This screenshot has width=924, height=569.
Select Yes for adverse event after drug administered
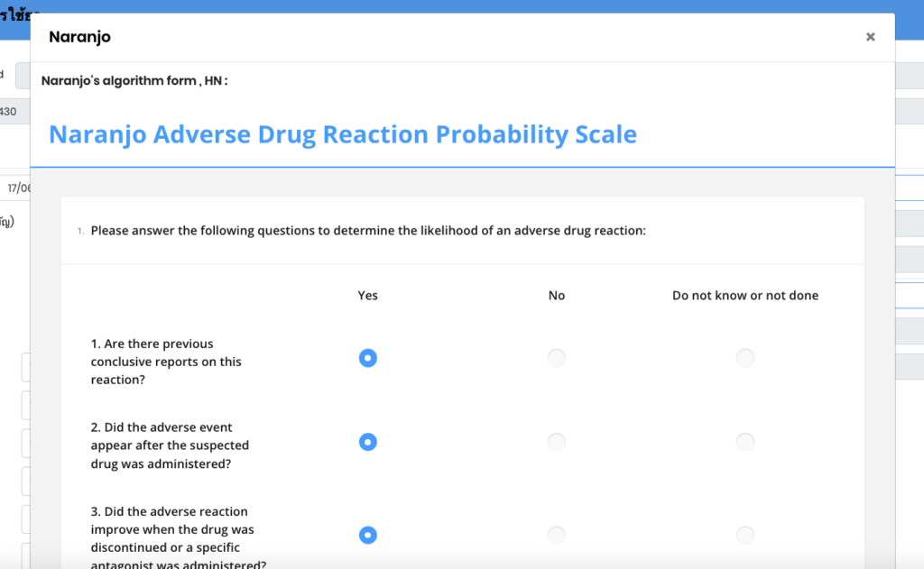(x=367, y=442)
